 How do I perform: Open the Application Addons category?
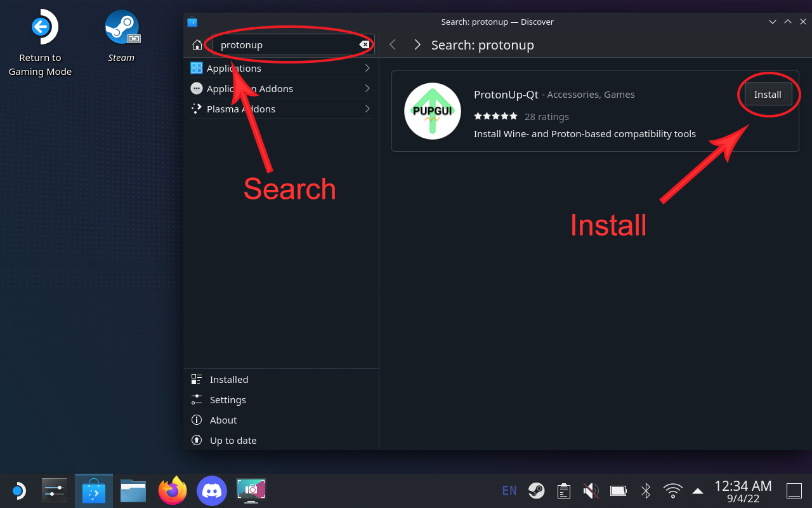tap(281, 88)
